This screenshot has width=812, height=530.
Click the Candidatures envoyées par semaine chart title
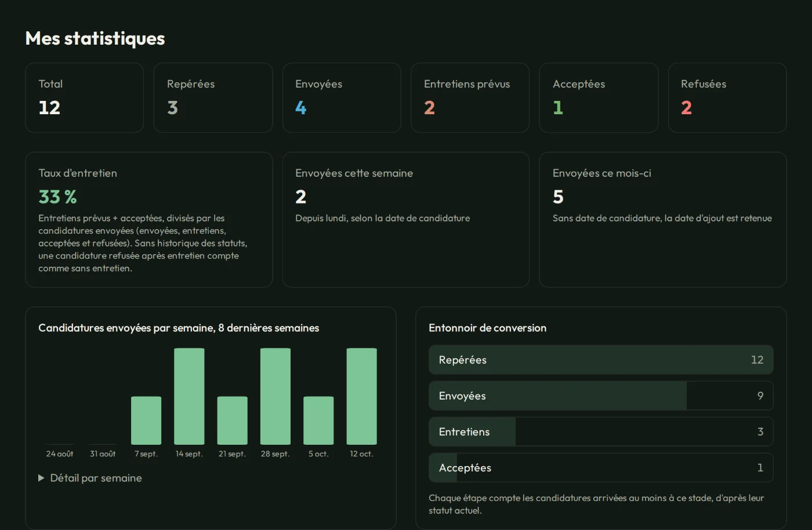pyautogui.click(x=179, y=328)
